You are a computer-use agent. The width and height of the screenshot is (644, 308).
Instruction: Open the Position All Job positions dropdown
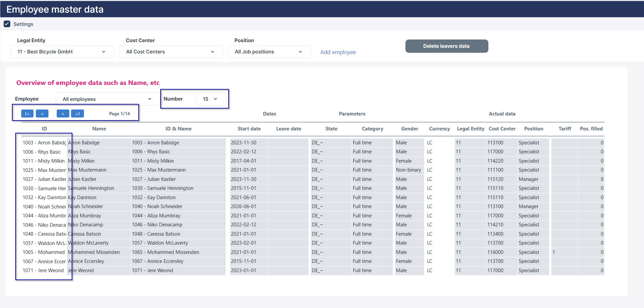(x=269, y=52)
